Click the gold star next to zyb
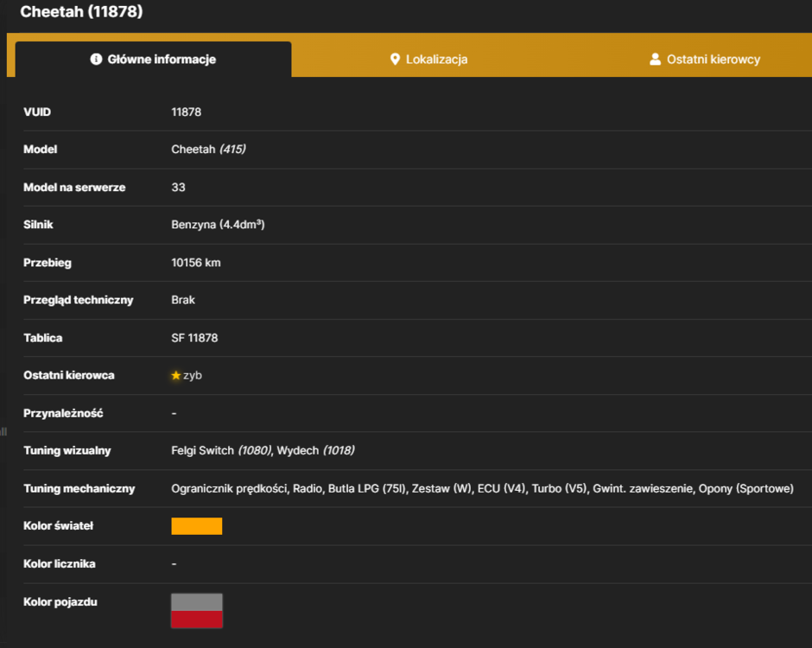Screen dimensions: 812x648 coord(176,375)
